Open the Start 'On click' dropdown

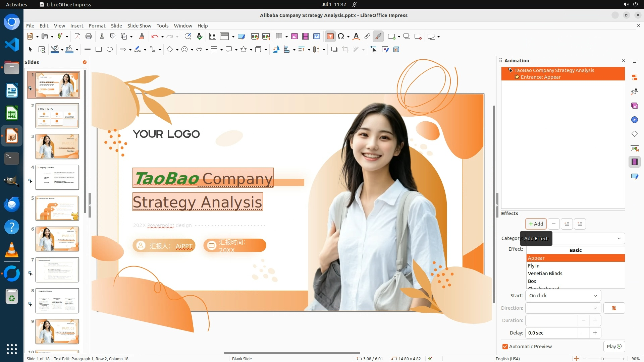[563, 296]
